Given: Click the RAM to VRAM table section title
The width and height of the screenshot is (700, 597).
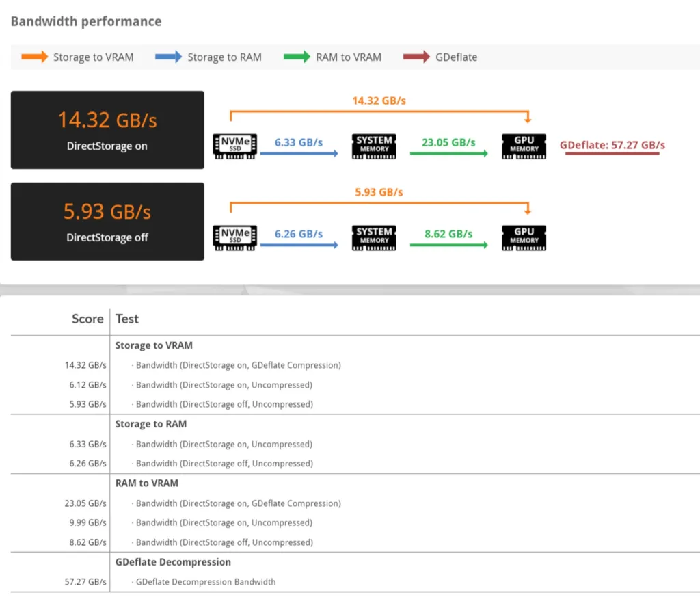Looking at the screenshot, I should coord(146,483).
